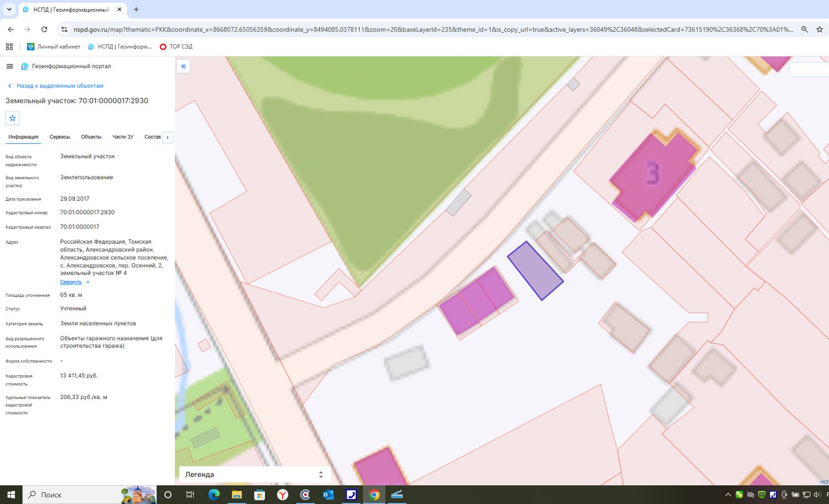Open site information icon in address bar
Image resolution: width=829 pixels, height=504 pixels.
[x=64, y=29]
